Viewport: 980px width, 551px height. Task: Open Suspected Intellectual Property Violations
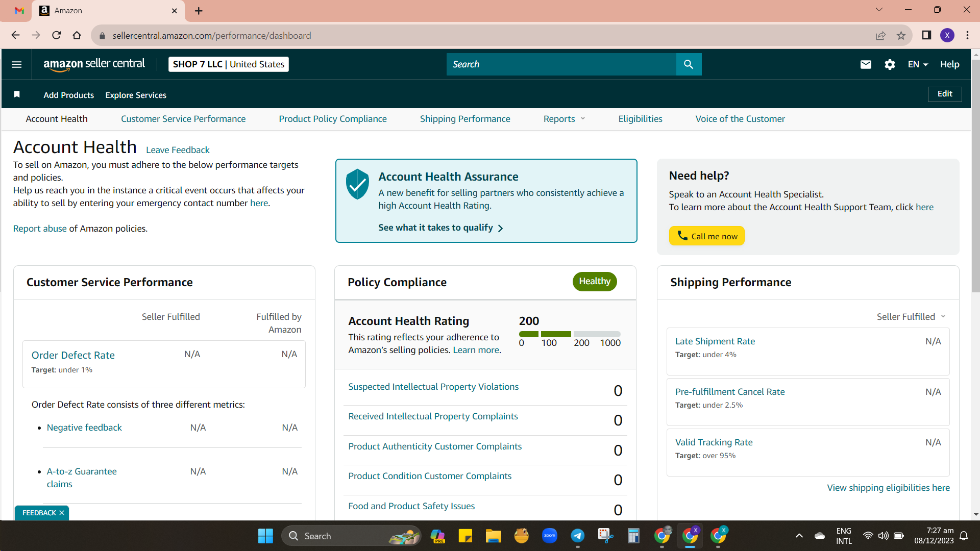[433, 387]
